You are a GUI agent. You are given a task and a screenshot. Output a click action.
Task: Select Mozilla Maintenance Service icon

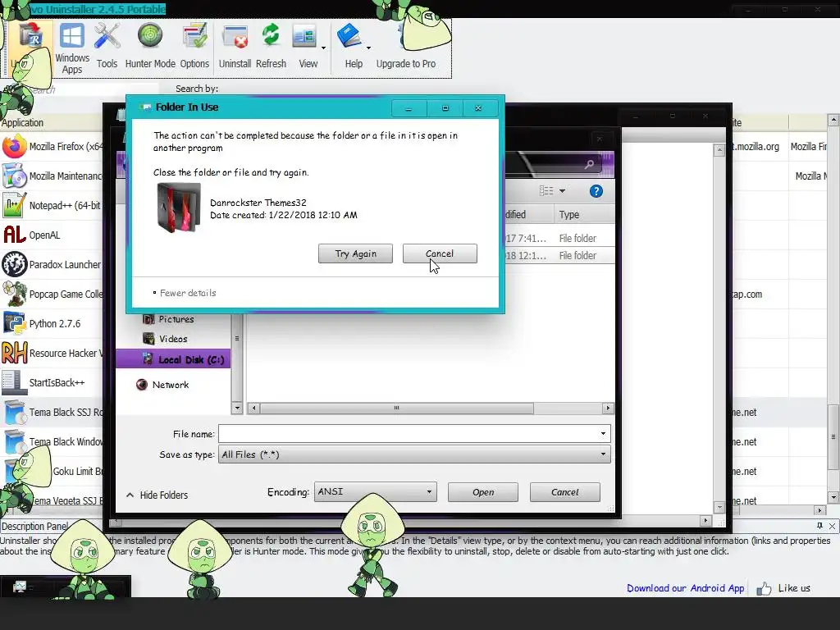[15, 176]
